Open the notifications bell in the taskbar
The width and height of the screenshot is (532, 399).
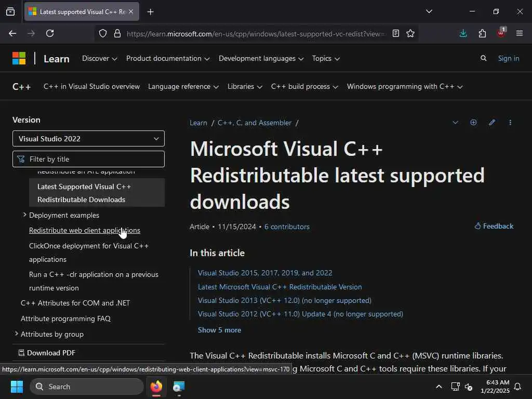tap(517, 387)
